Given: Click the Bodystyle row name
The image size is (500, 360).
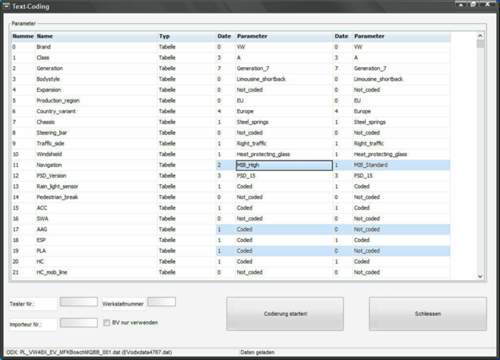Looking at the screenshot, I should (x=48, y=79).
